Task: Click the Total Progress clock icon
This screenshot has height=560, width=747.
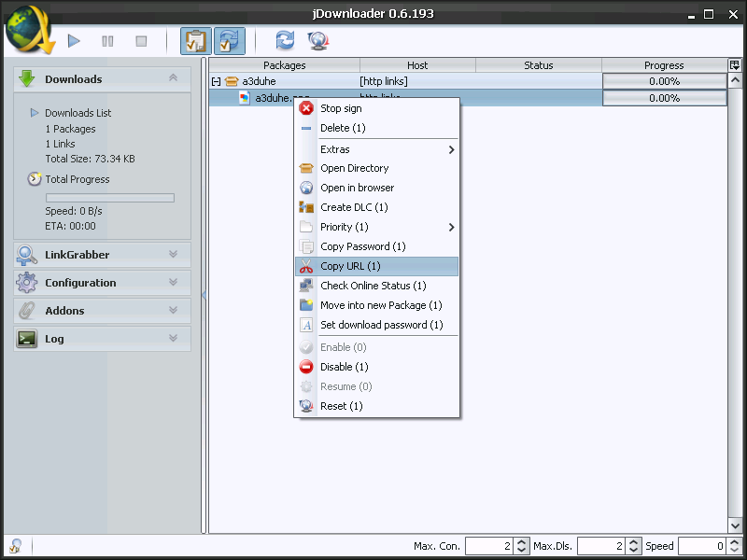Action: point(35,179)
